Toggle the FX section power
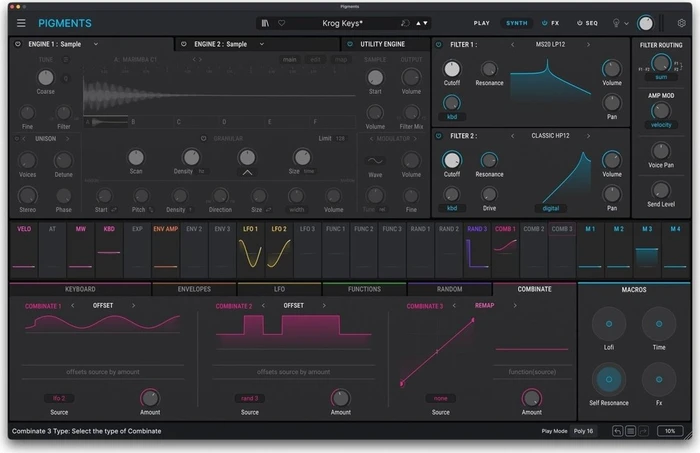The height and width of the screenshot is (453, 700). (x=544, y=23)
